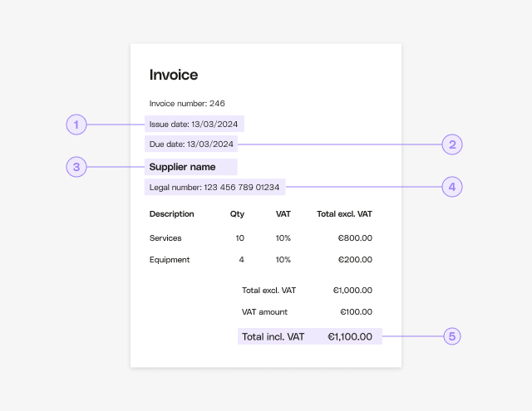
Task: Click the numbered marker 1 circle
Action: pyautogui.click(x=76, y=125)
